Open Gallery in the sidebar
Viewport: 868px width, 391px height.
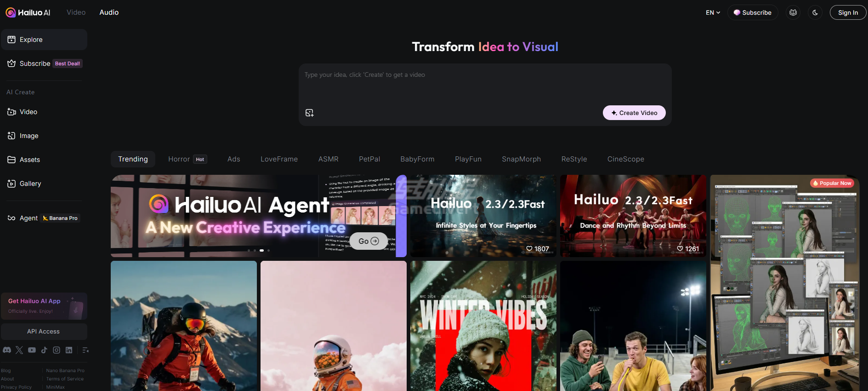(x=44, y=184)
